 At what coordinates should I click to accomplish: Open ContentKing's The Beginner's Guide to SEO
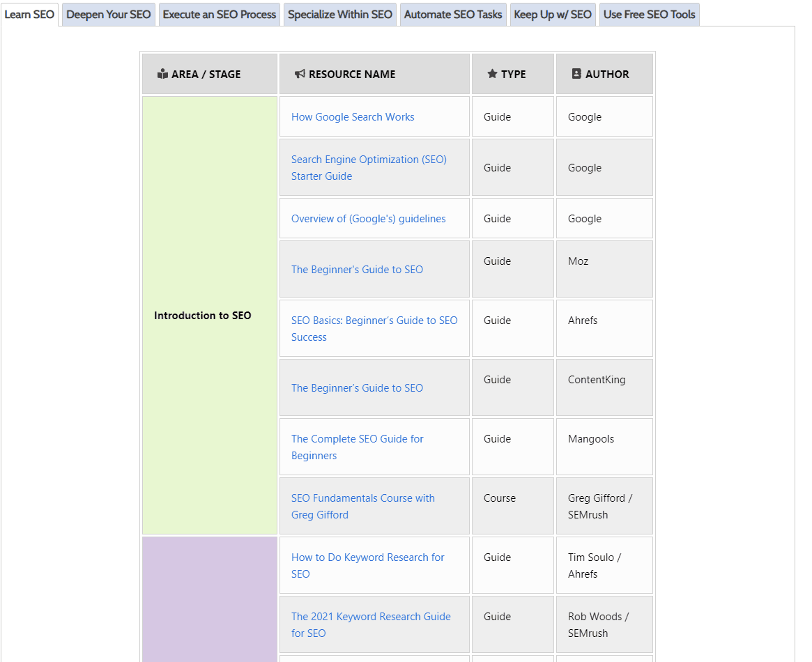pos(357,388)
